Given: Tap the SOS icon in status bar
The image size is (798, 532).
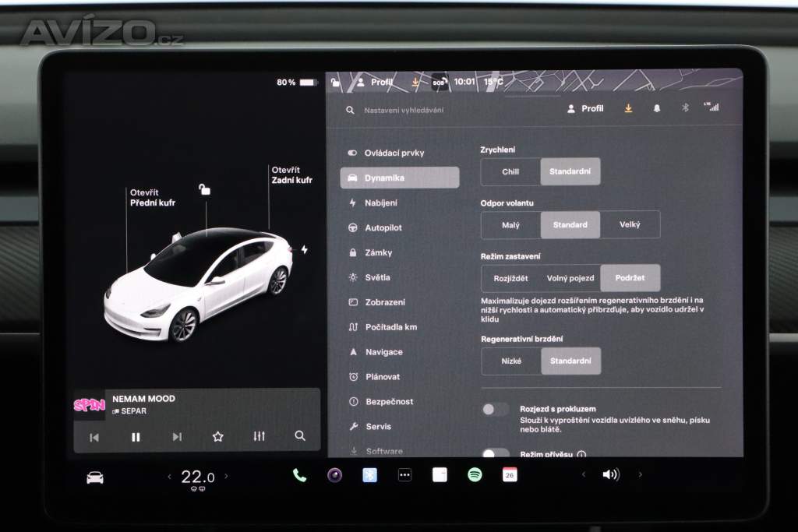Looking at the screenshot, I should pyautogui.click(x=440, y=82).
